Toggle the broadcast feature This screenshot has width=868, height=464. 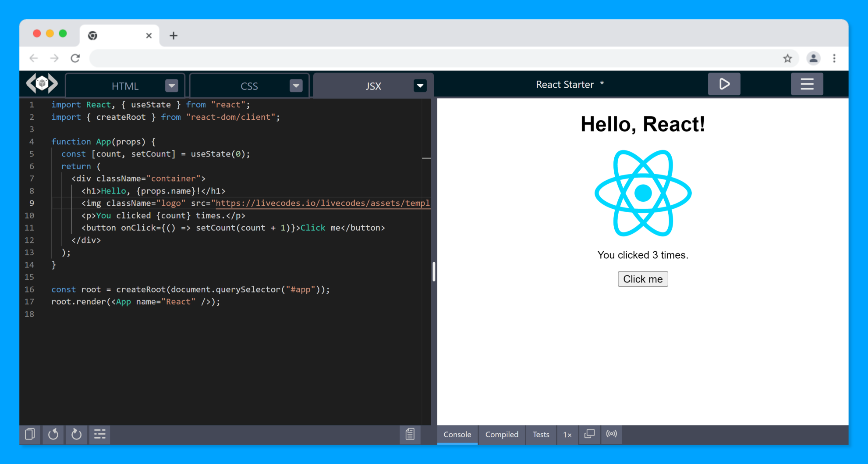point(611,434)
